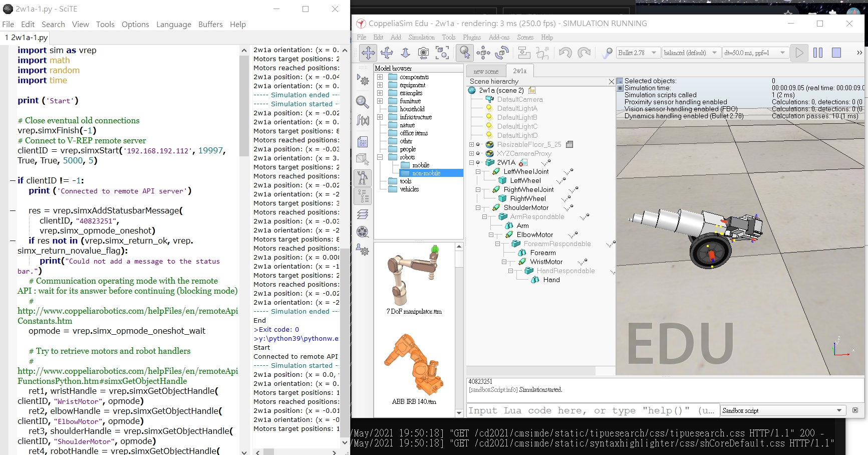Collapse the 2W1A model tree node
Image resolution: width=868 pixels, height=455 pixels.
pyautogui.click(x=472, y=162)
